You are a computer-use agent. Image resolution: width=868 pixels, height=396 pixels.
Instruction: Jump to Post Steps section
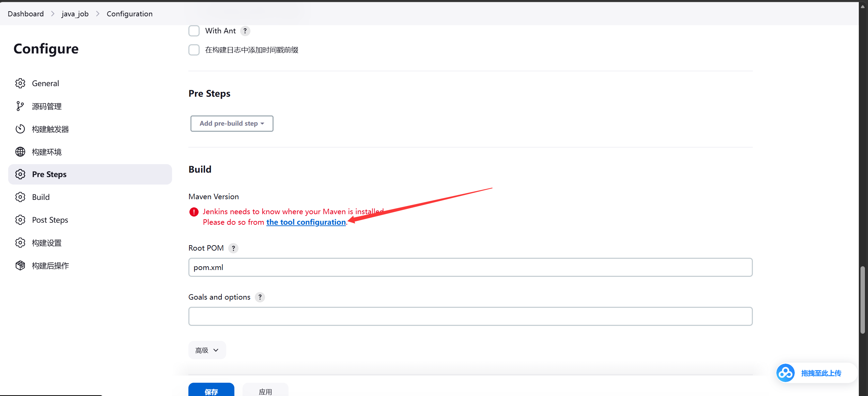(x=90, y=220)
